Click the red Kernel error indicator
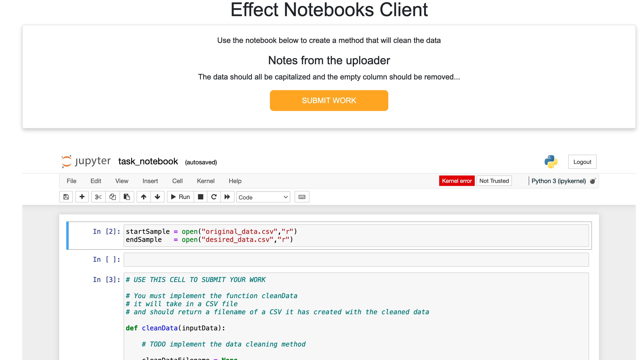This screenshot has height=360, width=644. 456,181
